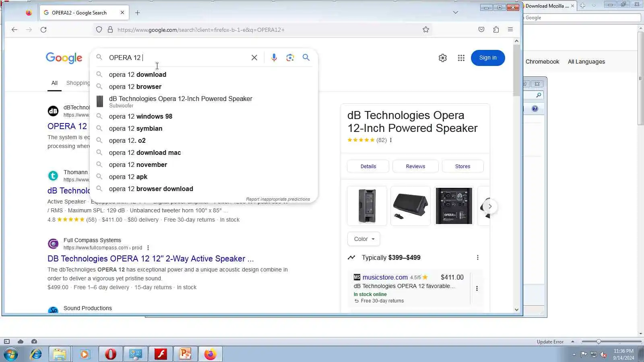Start Google voice search with microphone
The height and width of the screenshot is (362, 644).
pos(274,58)
